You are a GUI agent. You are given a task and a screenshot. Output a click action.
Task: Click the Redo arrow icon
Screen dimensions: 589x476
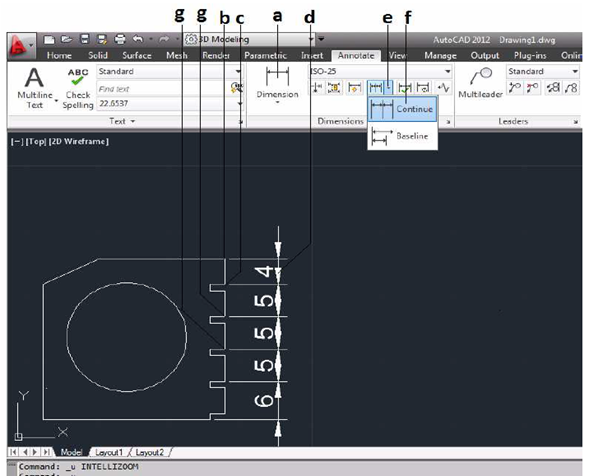[164, 39]
